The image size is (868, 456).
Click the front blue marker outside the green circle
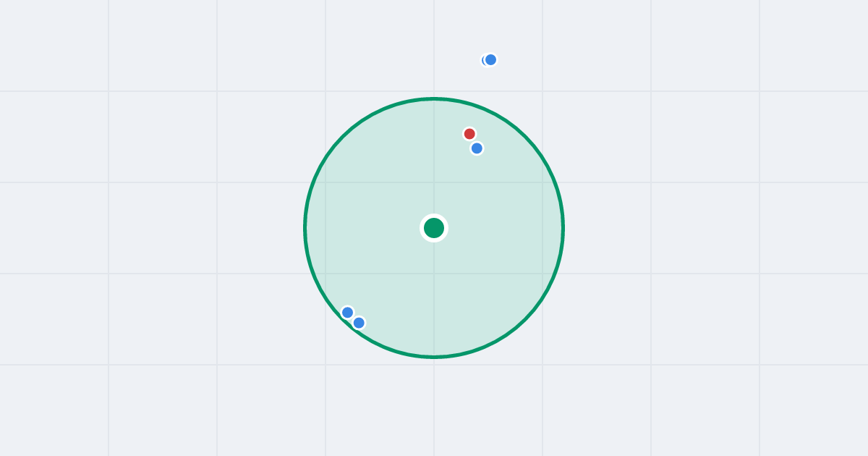coord(490,59)
